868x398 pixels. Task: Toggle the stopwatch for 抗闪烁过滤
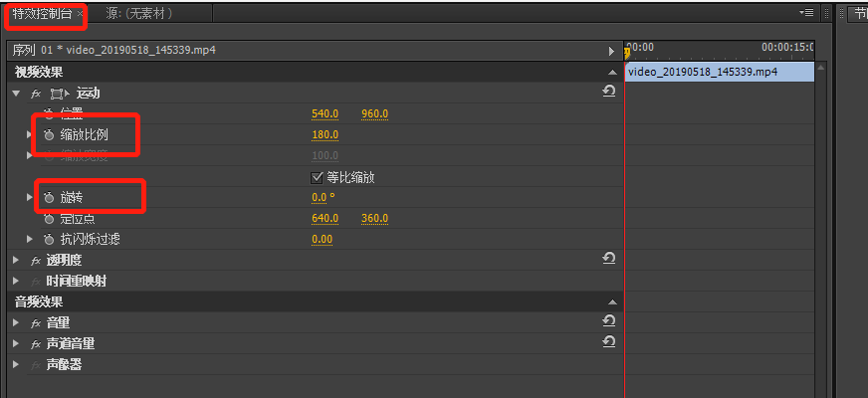pos(48,240)
